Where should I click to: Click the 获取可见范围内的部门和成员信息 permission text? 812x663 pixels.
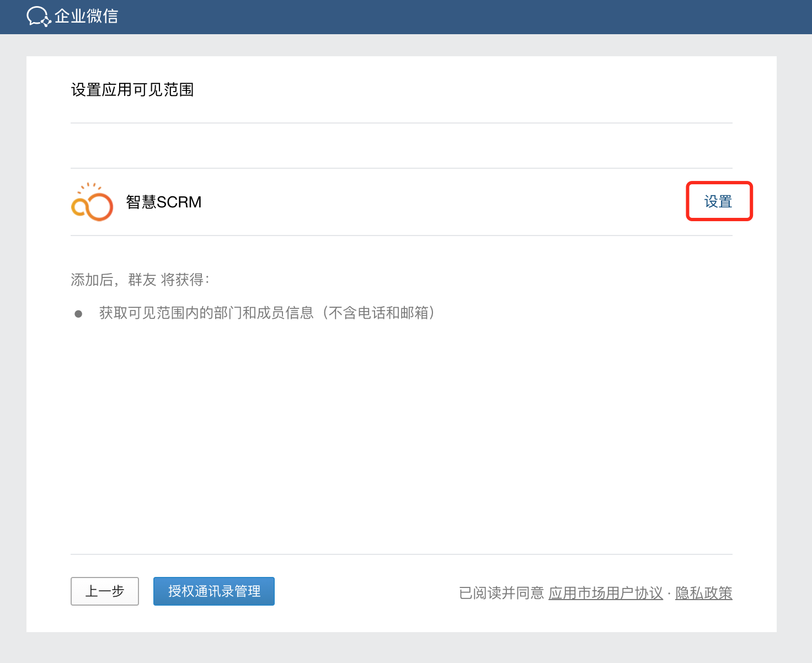click(x=206, y=313)
